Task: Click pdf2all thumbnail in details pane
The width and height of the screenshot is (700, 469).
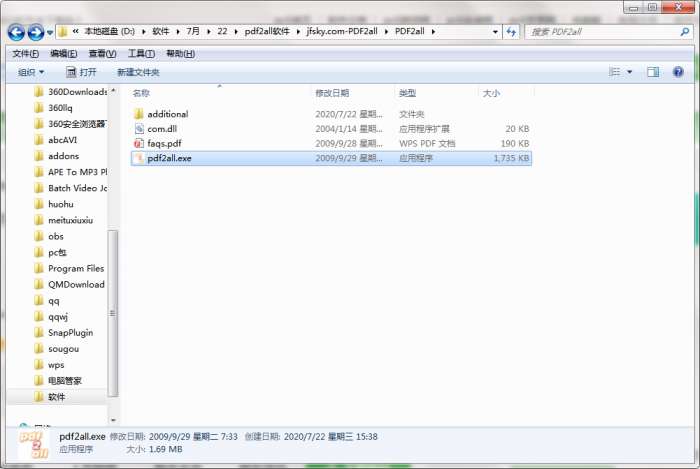Action: [34, 444]
